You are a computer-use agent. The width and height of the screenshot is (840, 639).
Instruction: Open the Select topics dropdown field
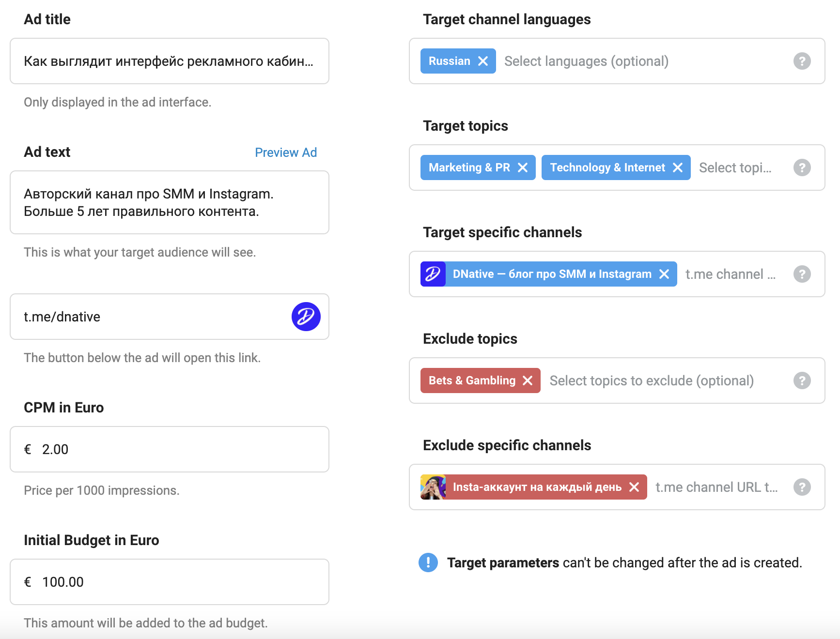(x=735, y=167)
